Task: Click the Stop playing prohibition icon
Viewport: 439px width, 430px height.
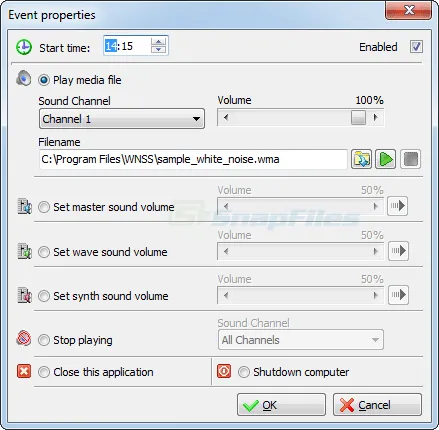Action: [x=24, y=339]
